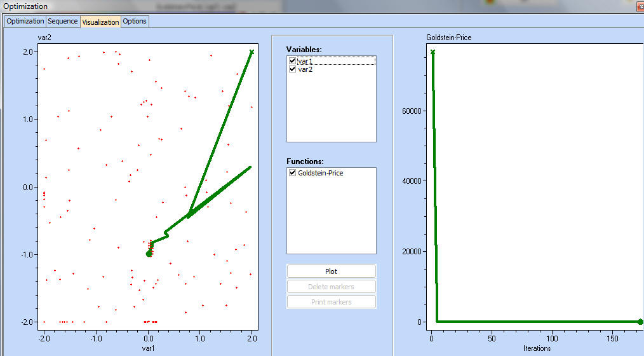Go to the Options tab
The width and height of the screenshot is (644, 356).
tap(135, 21)
